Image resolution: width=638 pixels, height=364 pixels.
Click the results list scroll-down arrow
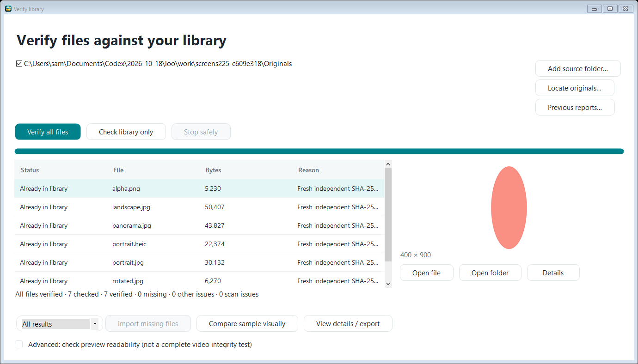(x=388, y=284)
